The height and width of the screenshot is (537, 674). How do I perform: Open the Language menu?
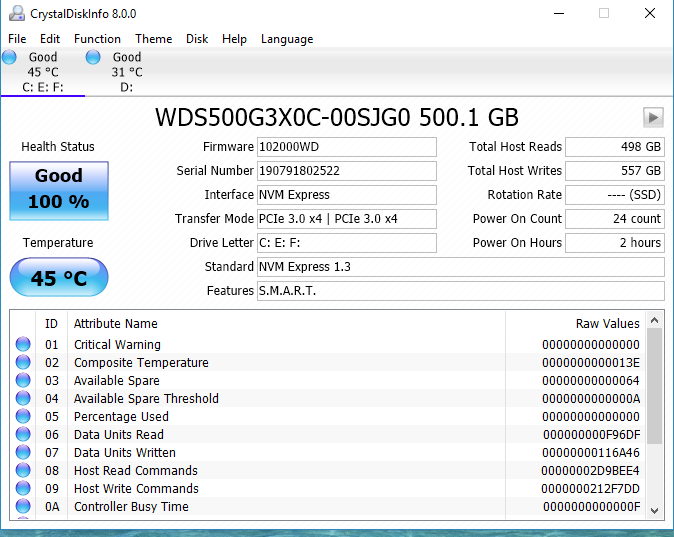pos(287,39)
